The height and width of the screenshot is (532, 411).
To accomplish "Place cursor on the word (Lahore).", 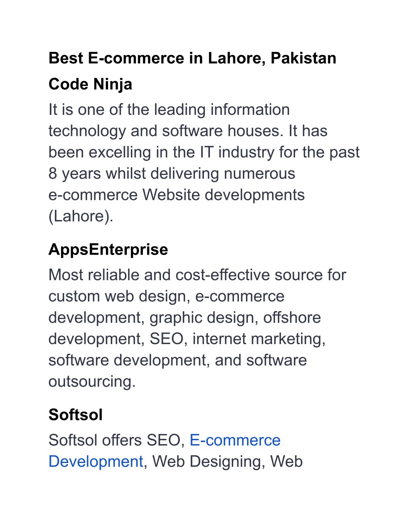I will 81,216.
